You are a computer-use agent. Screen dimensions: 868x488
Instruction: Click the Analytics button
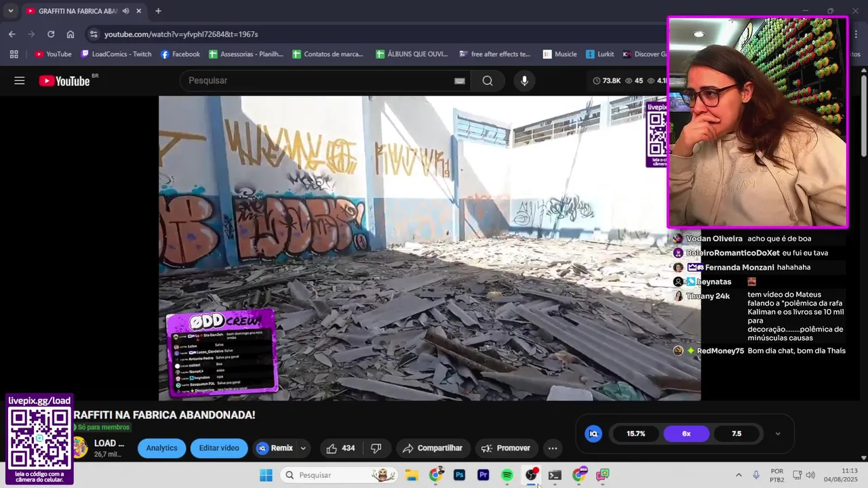click(161, 448)
